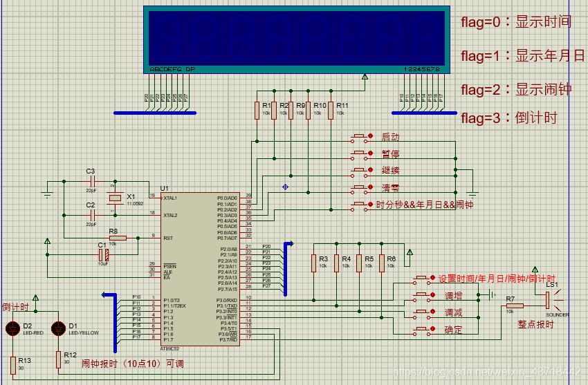Click the power terminal above the sounder
This screenshot has height=385, width=588.
coord(535,270)
